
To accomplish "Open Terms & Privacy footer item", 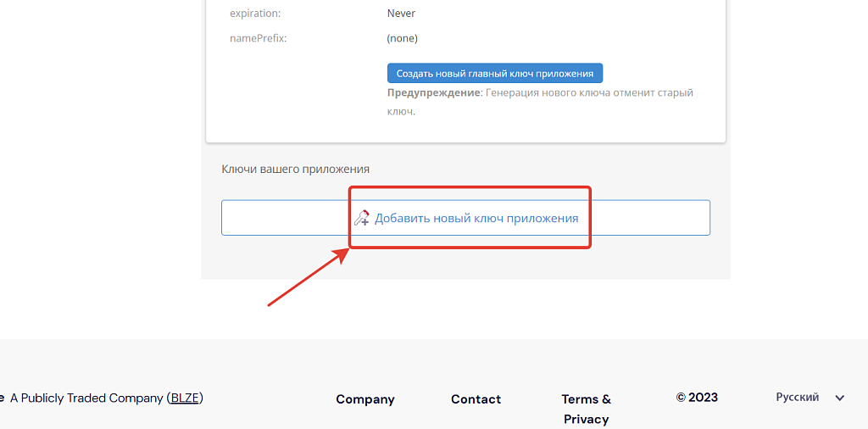I will (586, 409).
